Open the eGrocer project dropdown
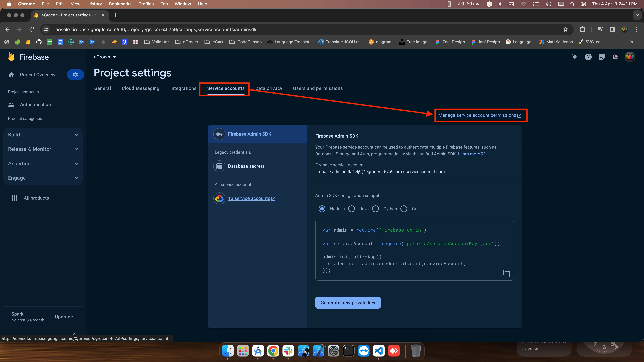This screenshot has height=362, width=644. click(x=105, y=57)
